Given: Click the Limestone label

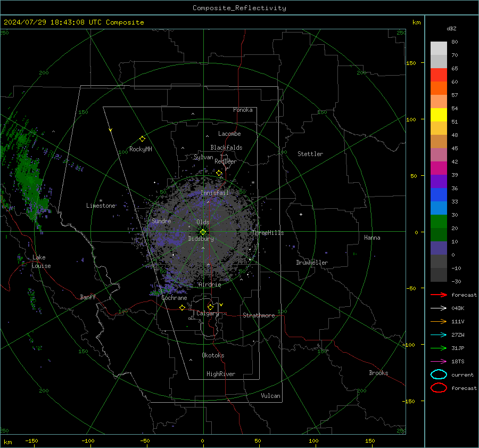Looking at the screenshot, I should (101, 206).
